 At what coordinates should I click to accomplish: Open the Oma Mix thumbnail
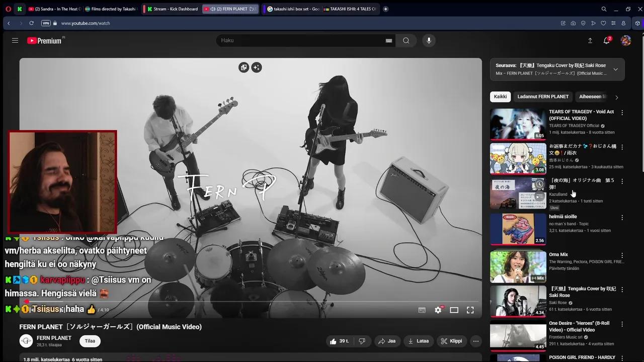tap(518, 267)
